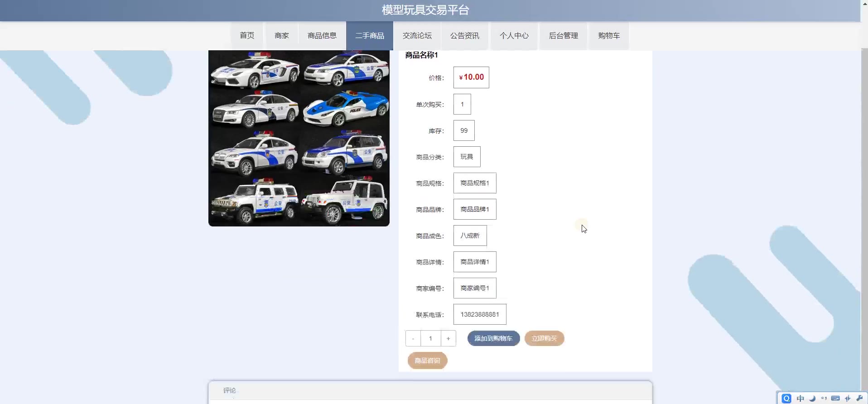
Task: Click 商品咨询 product inquiry button
Action: pyautogui.click(x=427, y=361)
